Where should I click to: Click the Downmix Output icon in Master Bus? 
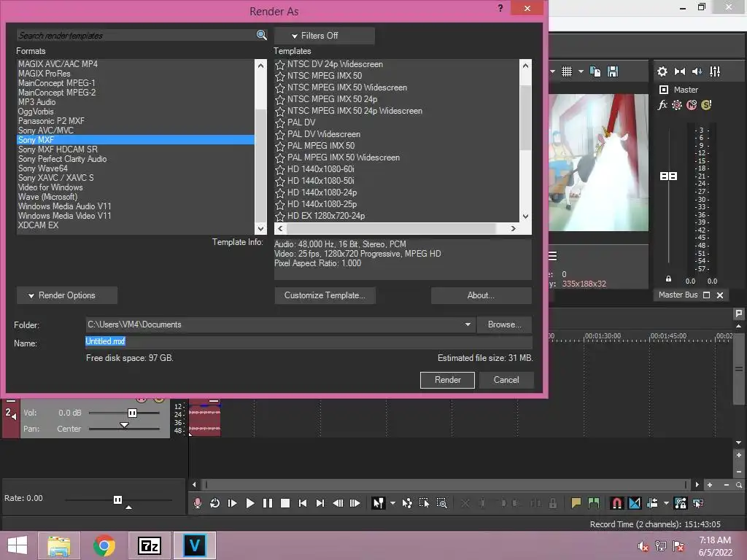680,71
